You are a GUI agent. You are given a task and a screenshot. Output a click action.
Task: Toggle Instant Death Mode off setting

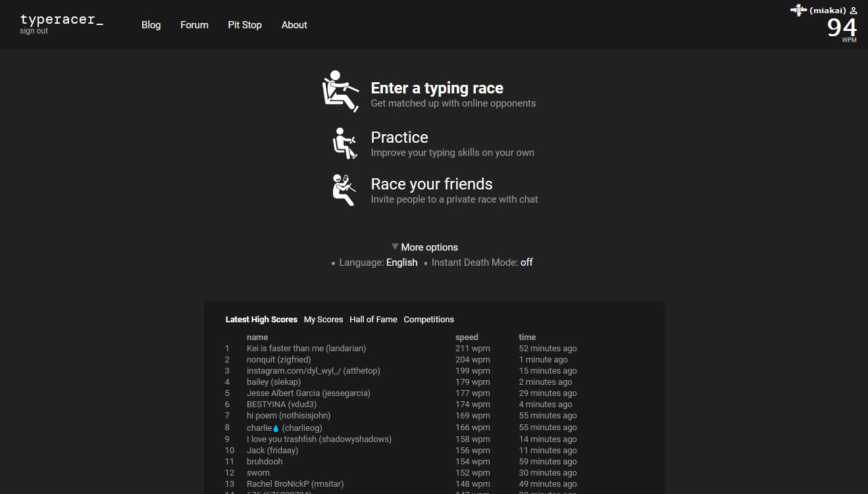pyautogui.click(x=526, y=262)
